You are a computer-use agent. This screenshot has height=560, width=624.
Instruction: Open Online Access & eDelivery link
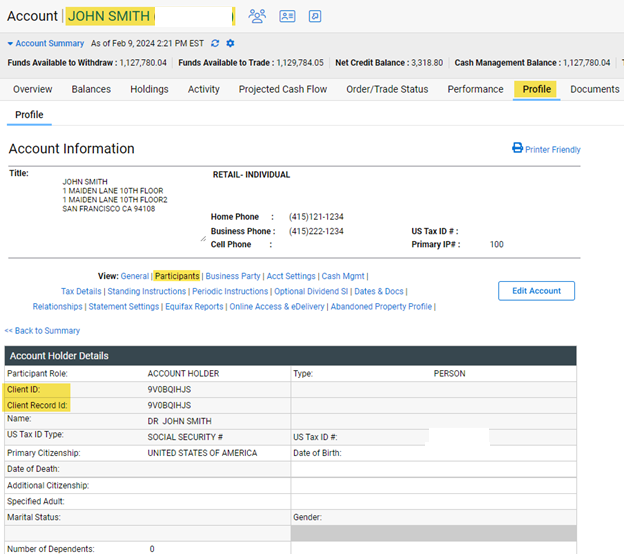point(277,307)
